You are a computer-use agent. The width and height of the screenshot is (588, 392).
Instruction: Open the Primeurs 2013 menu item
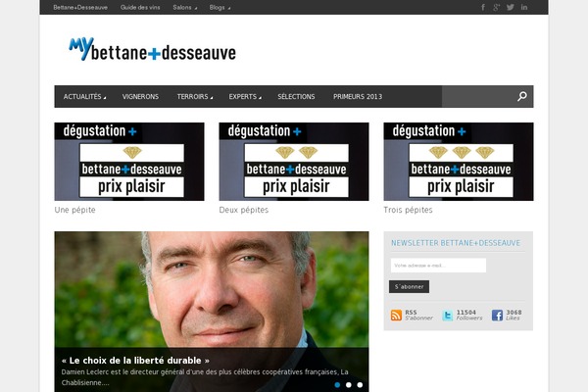358,96
